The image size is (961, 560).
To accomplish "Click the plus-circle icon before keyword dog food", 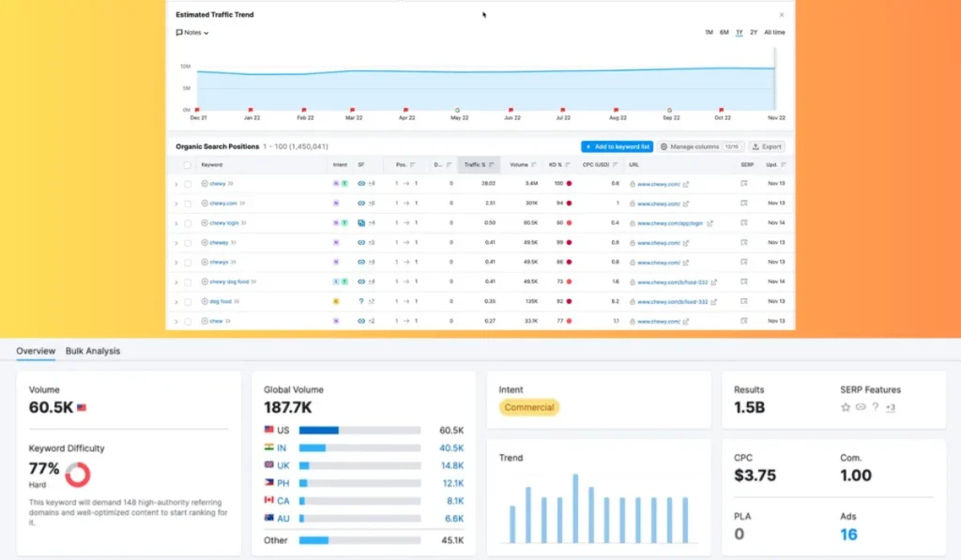I will tap(205, 301).
